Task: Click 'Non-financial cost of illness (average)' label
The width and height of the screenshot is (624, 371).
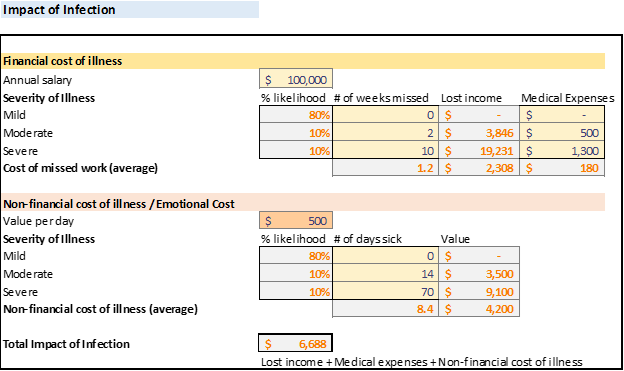Action: click(100, 309)
